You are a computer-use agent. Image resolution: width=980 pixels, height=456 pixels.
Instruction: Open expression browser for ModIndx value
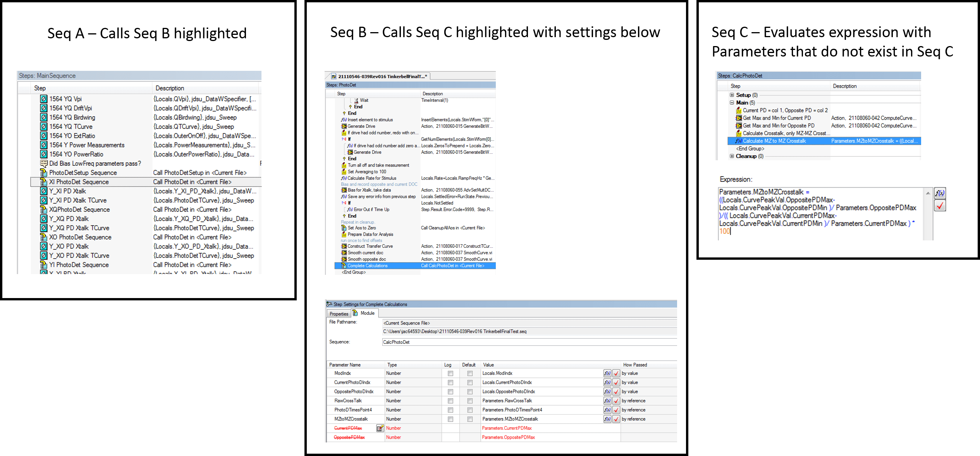(607, 373)
